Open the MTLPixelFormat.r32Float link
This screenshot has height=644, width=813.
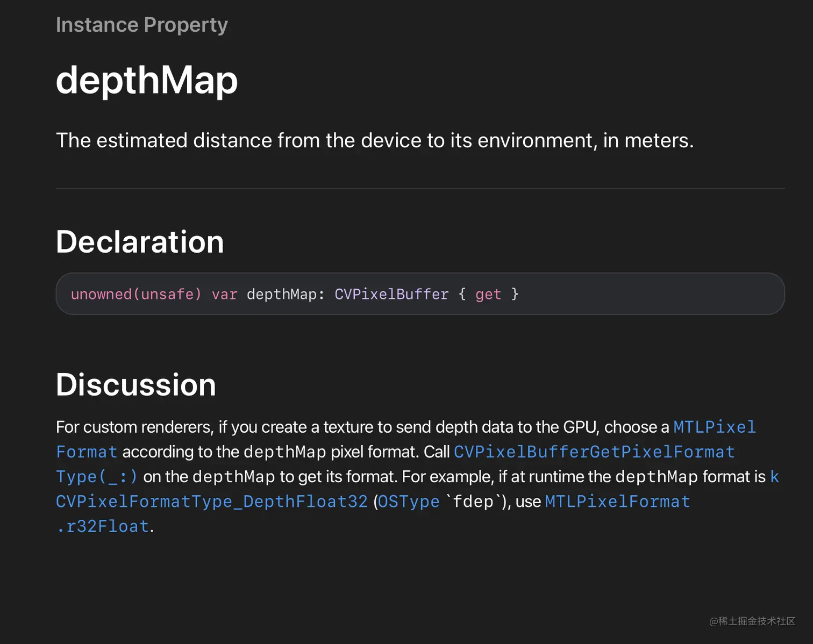pos(617,502)
